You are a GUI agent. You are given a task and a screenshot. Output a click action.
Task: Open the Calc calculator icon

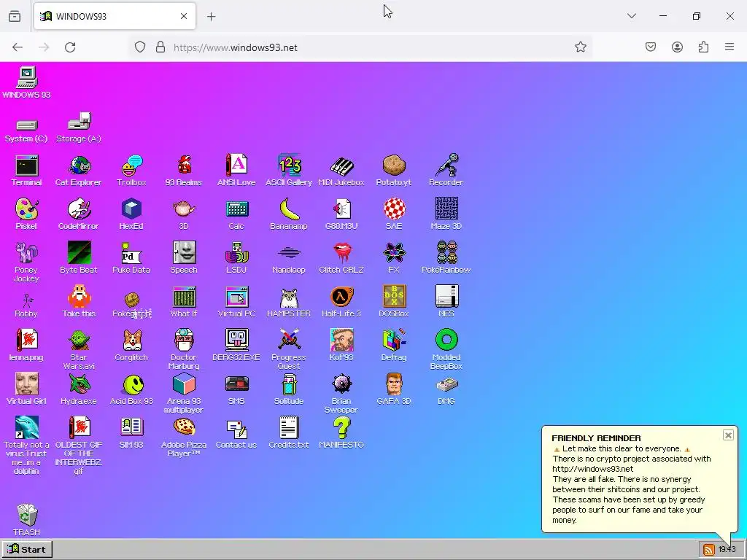[x=237, y=209]
